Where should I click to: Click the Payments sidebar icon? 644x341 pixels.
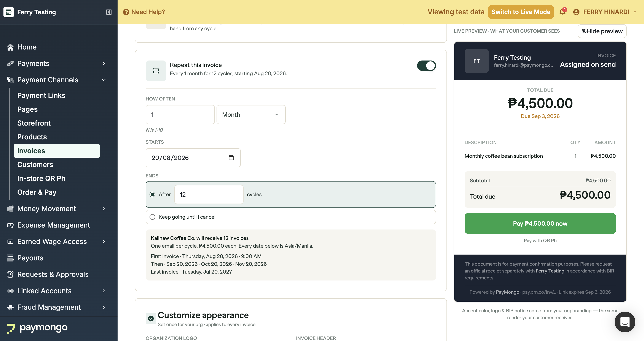10,64
